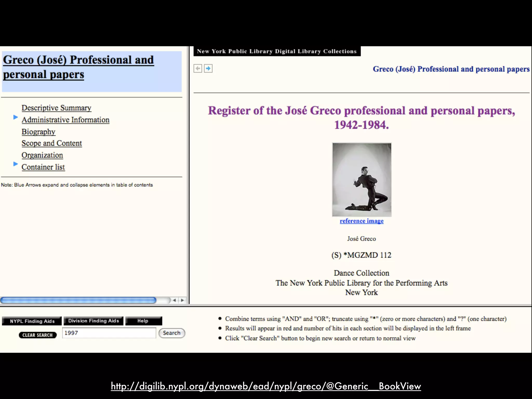
Task: Open the Organization section
Action: pos(42,155)
